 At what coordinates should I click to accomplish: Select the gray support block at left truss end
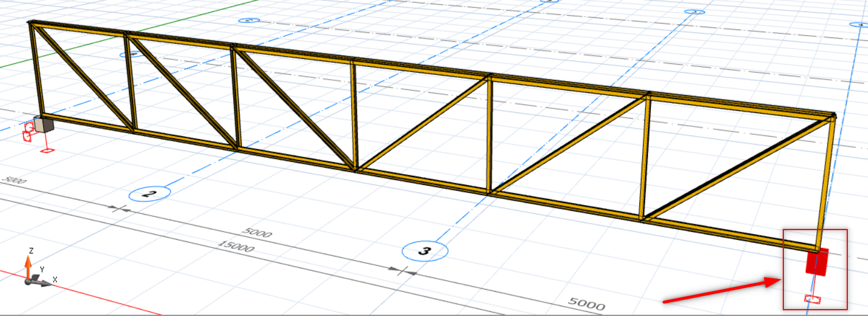click(x=43, y=124)
